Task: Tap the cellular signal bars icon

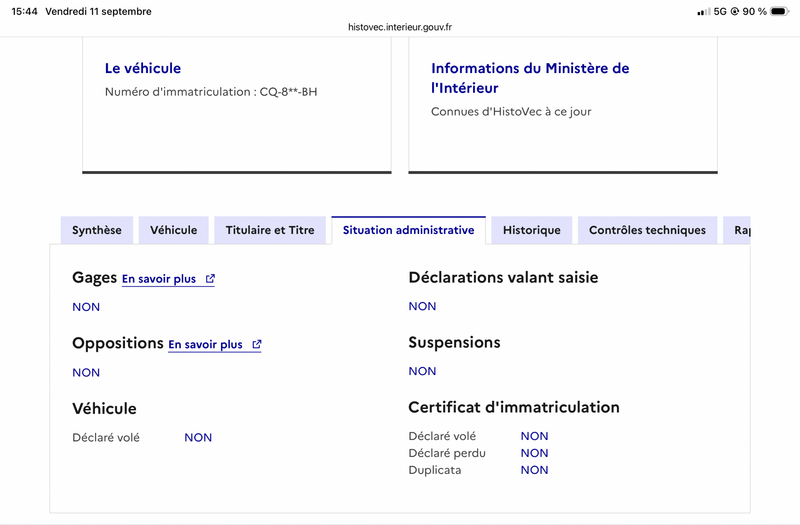Action: (704, 11)
